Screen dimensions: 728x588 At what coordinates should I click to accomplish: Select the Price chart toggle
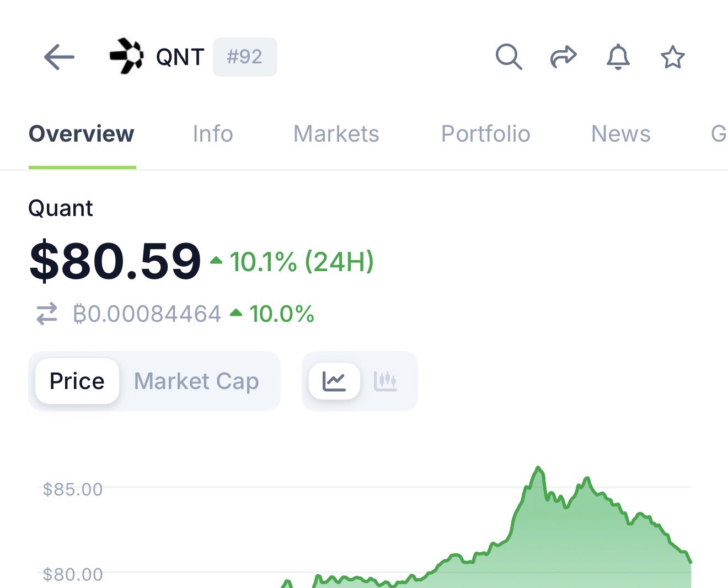click(77, 381)
